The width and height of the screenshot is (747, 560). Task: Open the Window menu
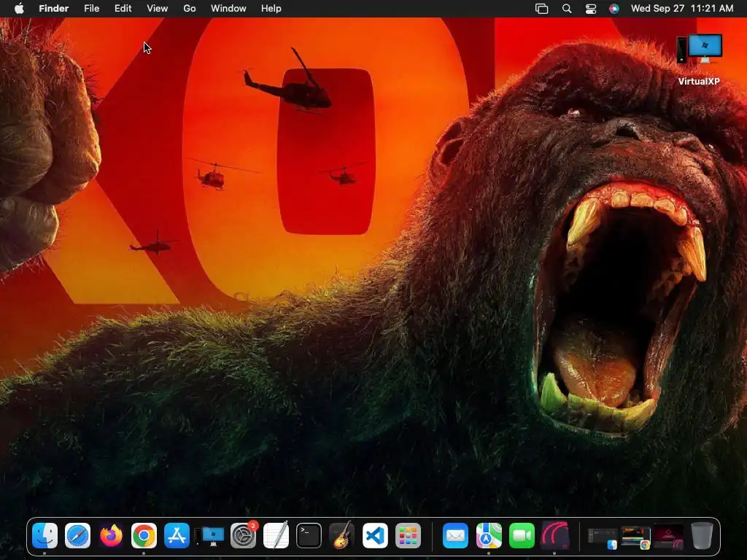228,9
